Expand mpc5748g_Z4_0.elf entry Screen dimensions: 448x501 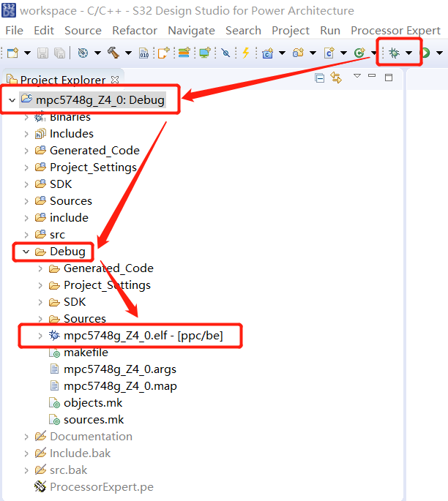(x=40, y=336)
